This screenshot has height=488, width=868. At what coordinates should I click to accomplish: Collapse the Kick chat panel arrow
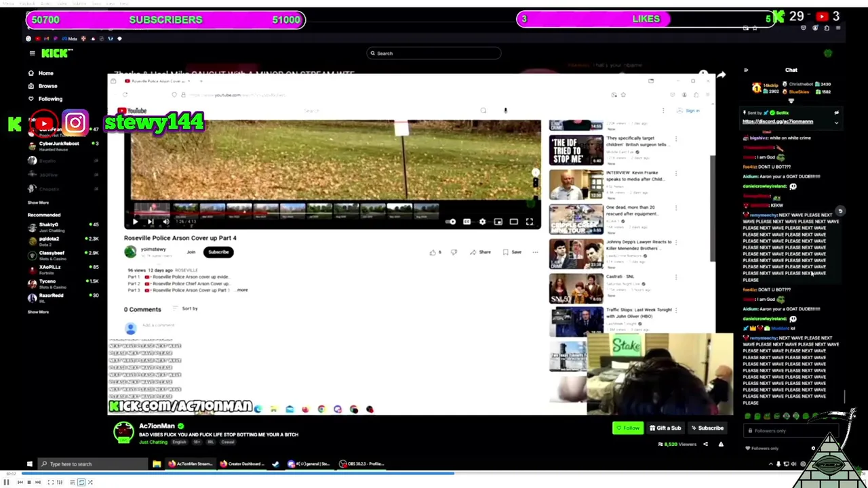coord(746,70)
